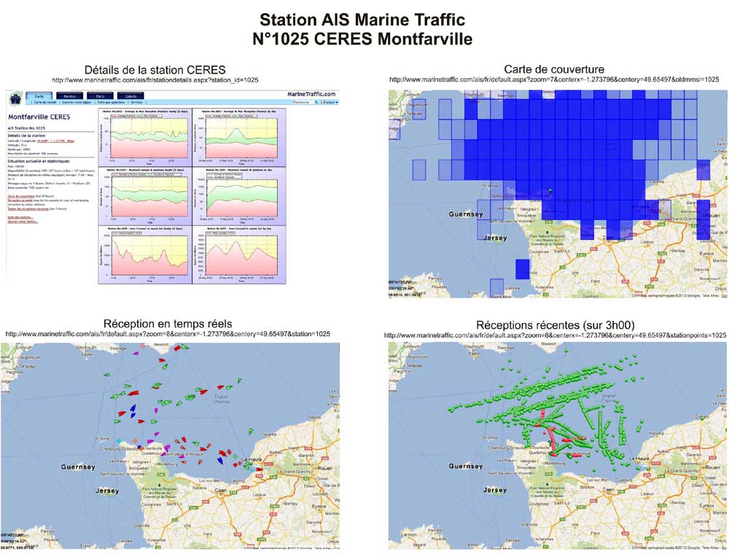Open the hourly area covered chart

[x=145, y=255]
